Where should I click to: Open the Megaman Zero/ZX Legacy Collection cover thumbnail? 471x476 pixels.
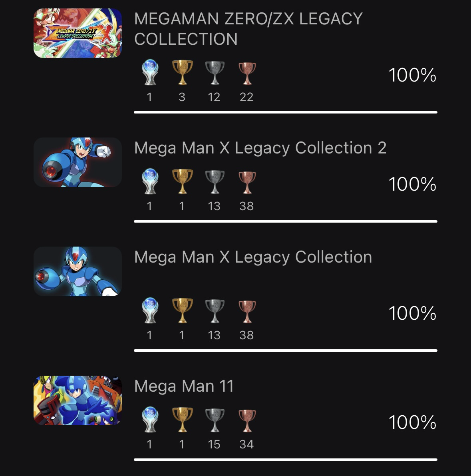point(78,33)
